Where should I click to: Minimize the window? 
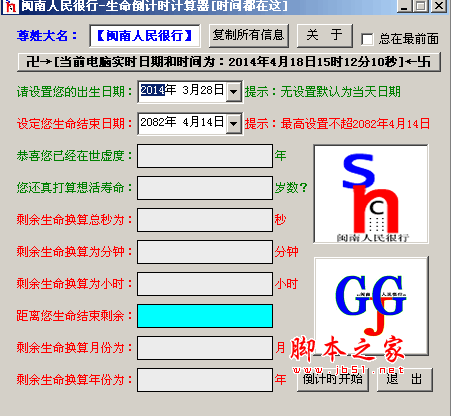coord(404,6)
